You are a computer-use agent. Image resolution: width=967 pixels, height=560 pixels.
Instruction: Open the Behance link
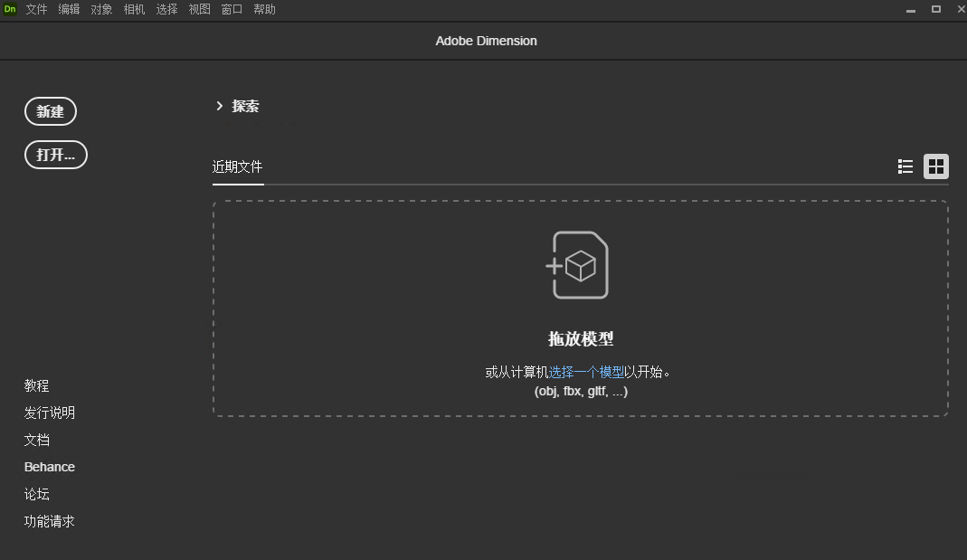pos(50,467)
